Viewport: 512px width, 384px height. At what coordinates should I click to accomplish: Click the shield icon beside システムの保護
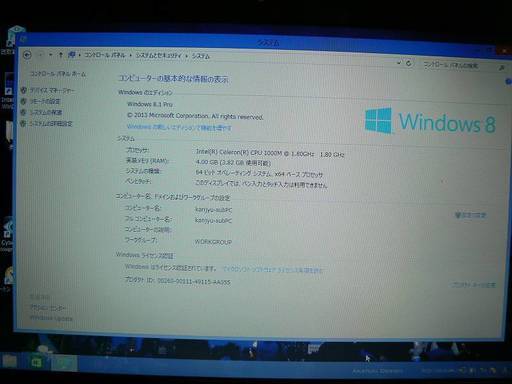[x=23, y=112]
